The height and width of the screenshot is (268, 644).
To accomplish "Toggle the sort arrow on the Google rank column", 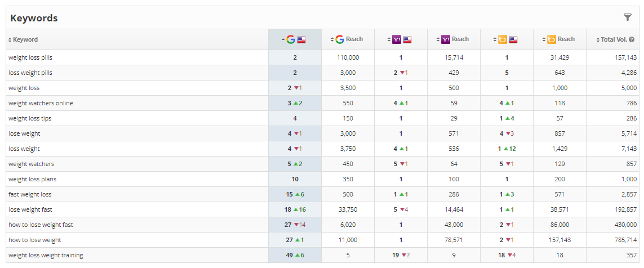I will [x=283, y=39].
